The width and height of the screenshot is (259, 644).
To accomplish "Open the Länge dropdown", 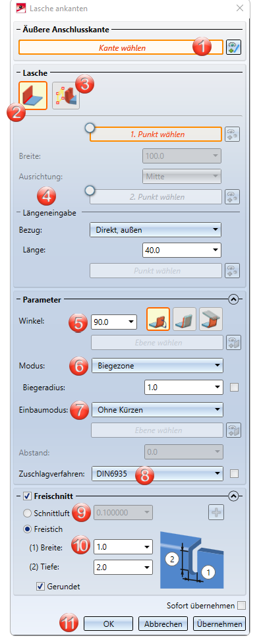I will click(181, 250).
